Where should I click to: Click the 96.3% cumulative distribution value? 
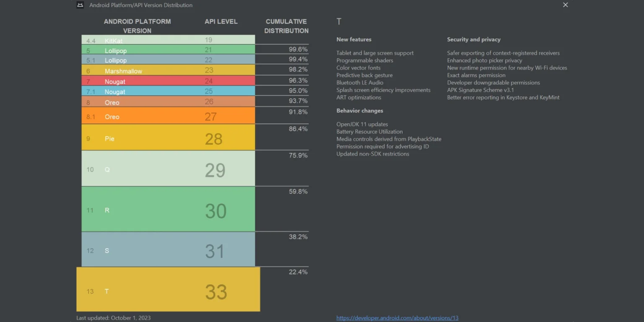pyautogui.click(x=298, y=80)
